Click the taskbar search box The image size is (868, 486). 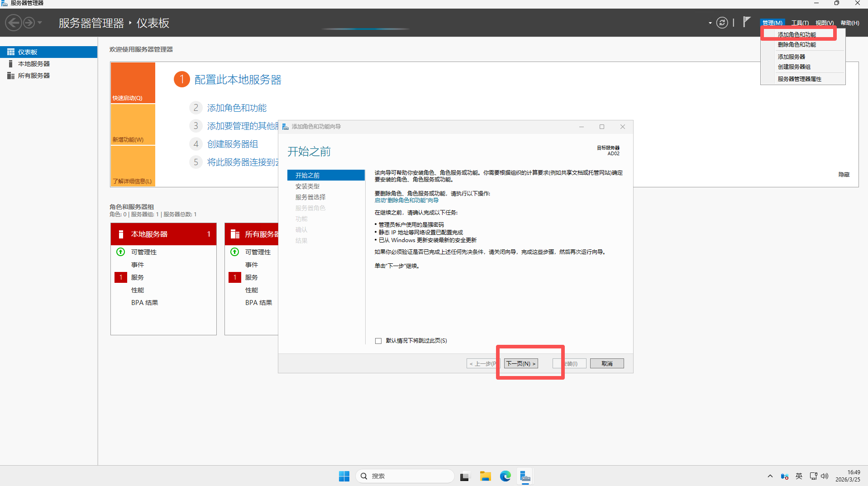(x=405, y=476)
